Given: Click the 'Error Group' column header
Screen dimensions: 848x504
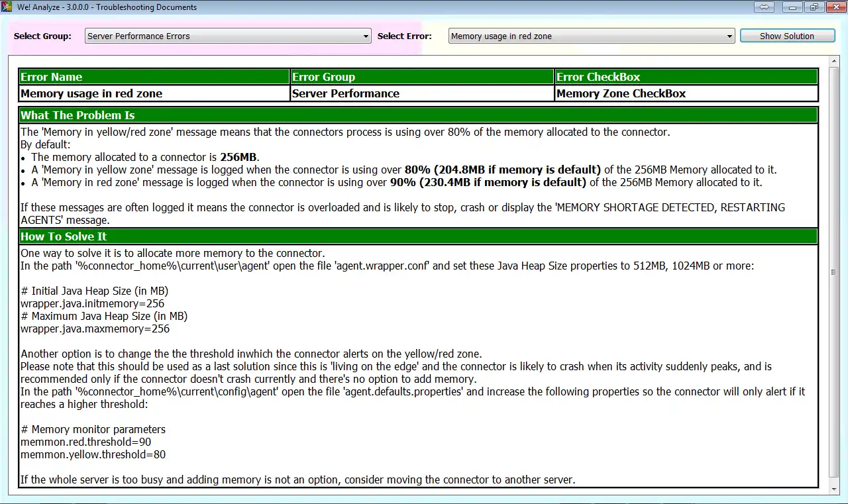Looking at the screenshot, I should pyautogui.click(x=422, y=77).
